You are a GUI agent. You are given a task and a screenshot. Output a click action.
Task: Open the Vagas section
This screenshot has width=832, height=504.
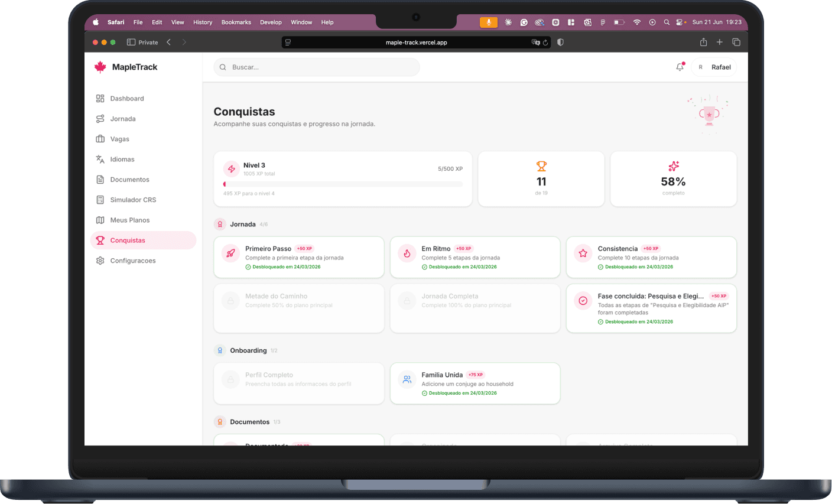(x=143, y=139)
